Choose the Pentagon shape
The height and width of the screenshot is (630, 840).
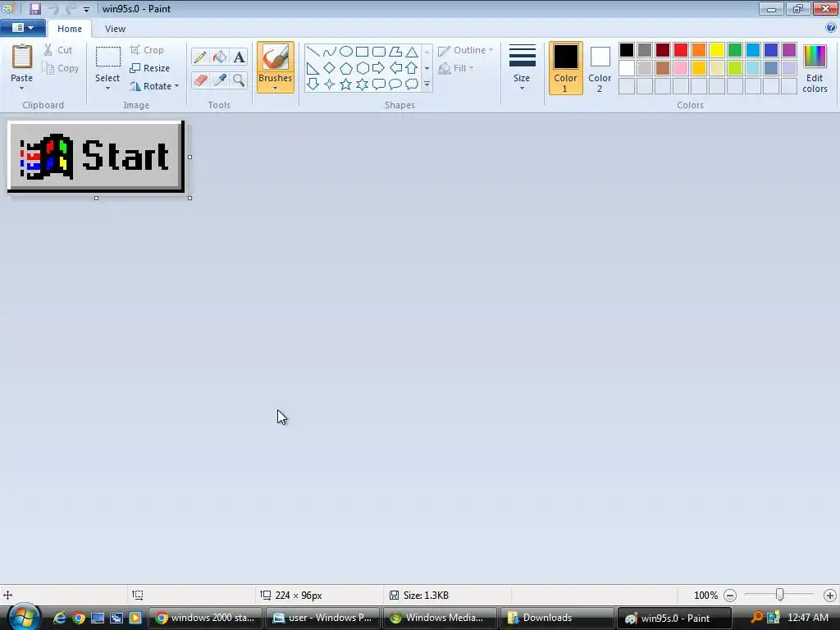(346, 68)
